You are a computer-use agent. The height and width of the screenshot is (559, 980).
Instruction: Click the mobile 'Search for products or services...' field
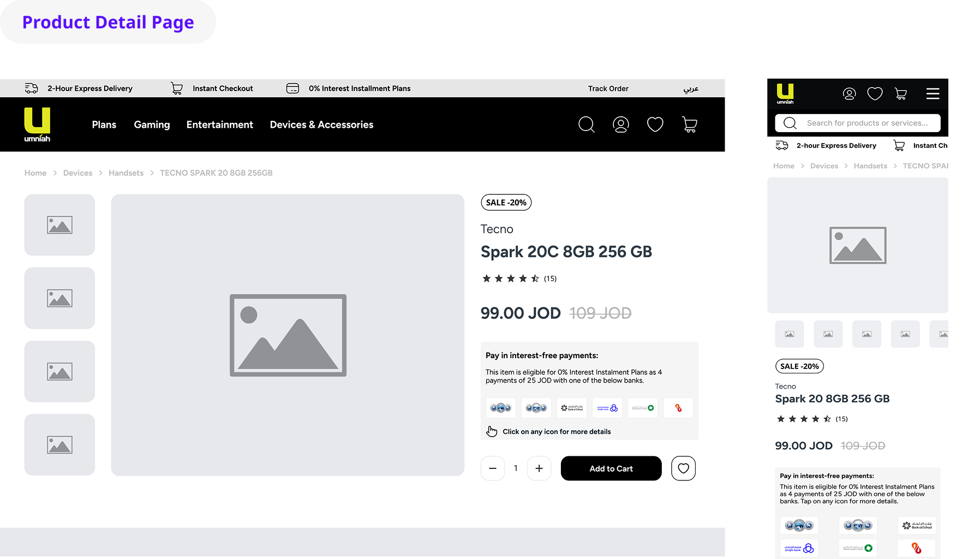tap(858, 123)
